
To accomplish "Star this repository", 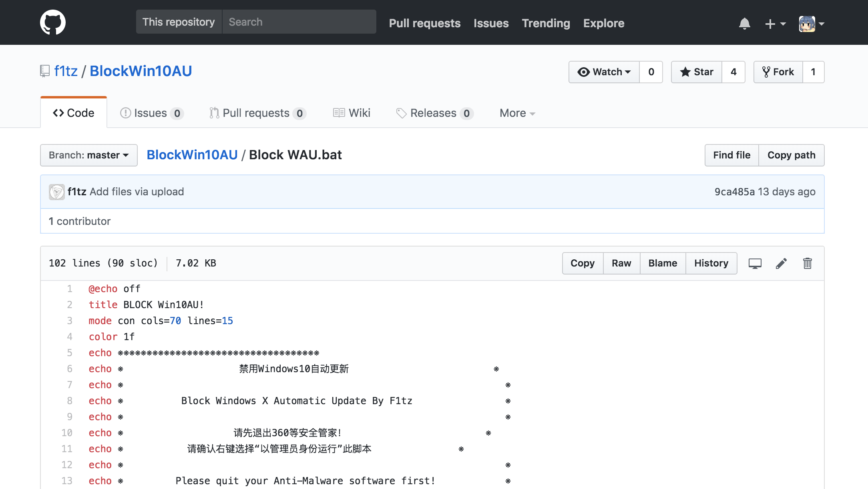I will pos(697,72).
